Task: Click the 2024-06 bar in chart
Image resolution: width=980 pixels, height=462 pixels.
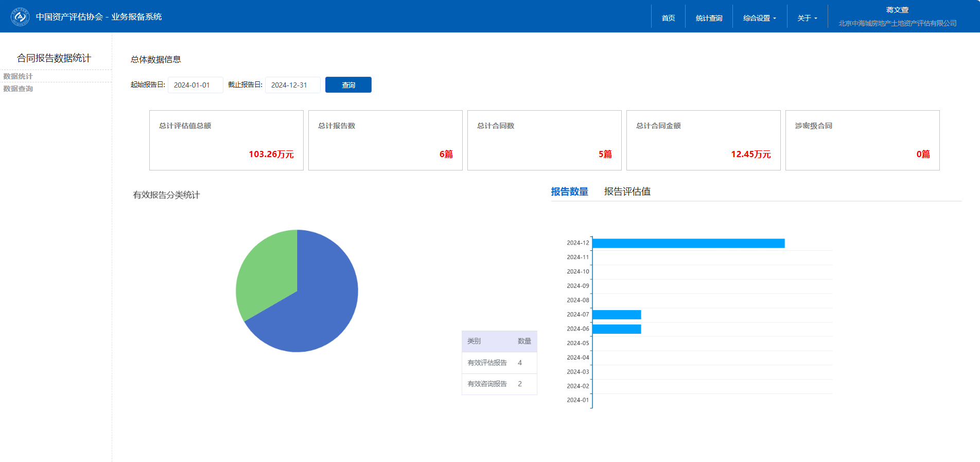Action: pyautogui.click(x=617, y=329)
